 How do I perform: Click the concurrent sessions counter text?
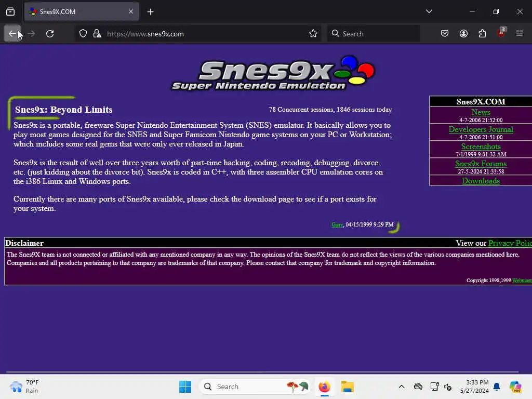pyautogui.click(x=330, y=110)
